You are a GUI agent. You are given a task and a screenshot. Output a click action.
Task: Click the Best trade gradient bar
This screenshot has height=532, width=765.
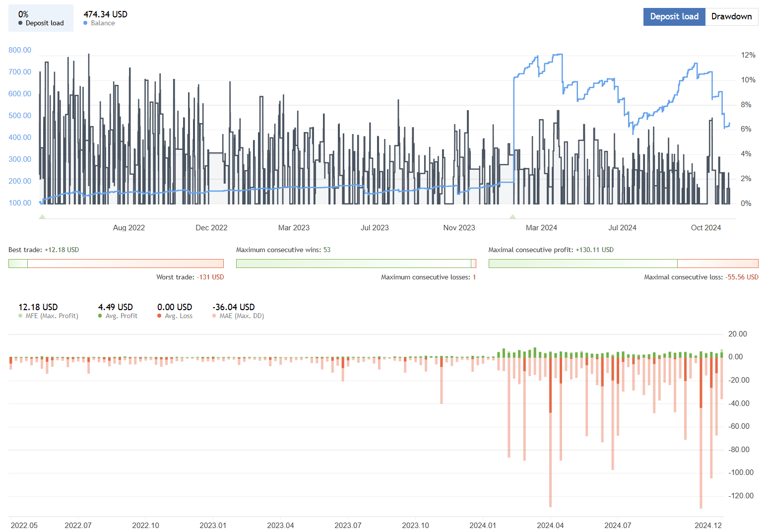point(116,263)
